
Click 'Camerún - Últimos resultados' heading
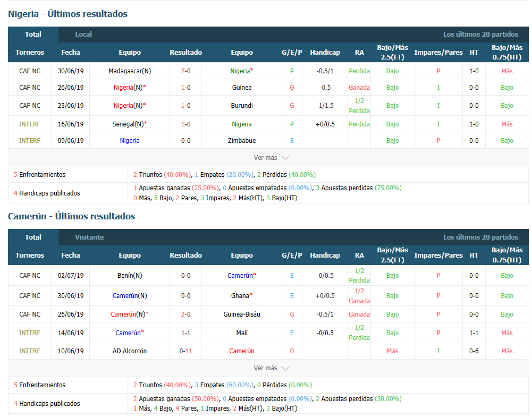pyautogui.click(x=72, y=216)
